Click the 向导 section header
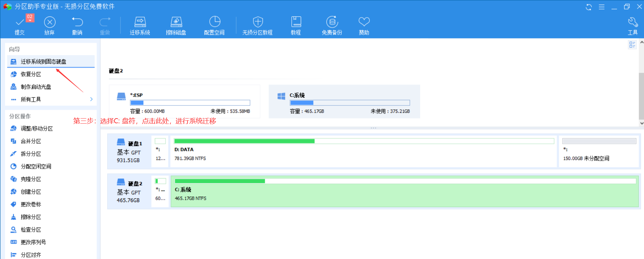This screenshot has width=644, height=259. click(x=14, y=49)
